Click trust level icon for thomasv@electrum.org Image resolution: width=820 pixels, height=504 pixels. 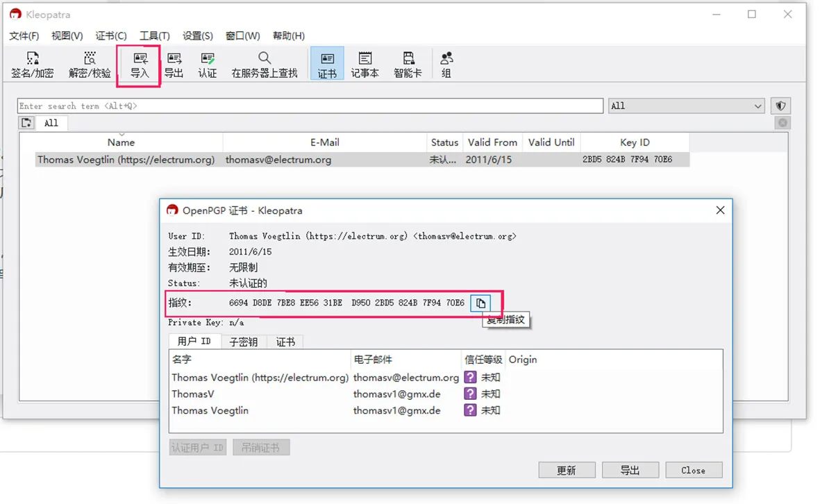click(470, 377)
